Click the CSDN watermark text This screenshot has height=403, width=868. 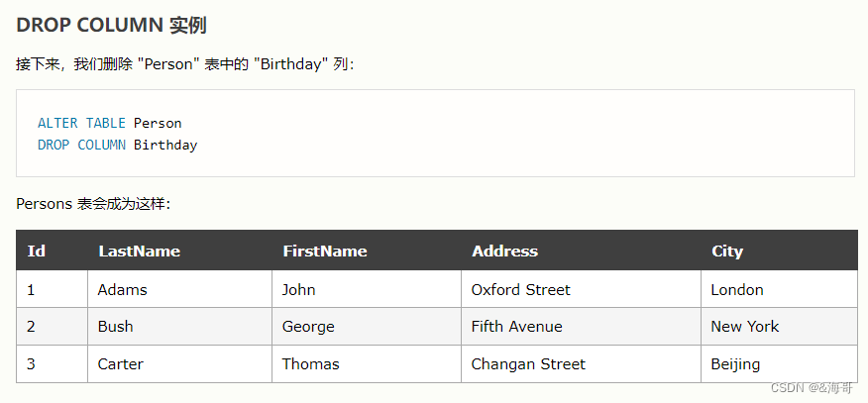coord(812,388)
